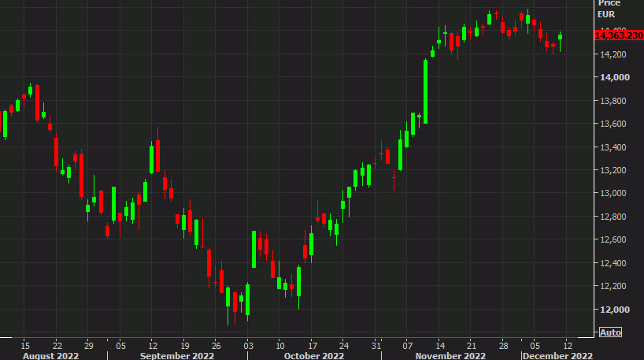This screenshot has height=360, width=644.
Task: Click the date label 15 in August
Action: (x=25, y=346)
